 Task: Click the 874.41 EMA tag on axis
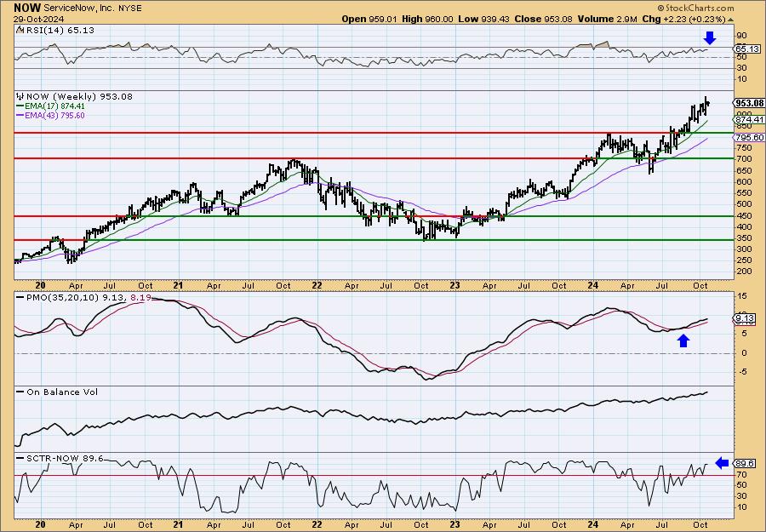pyautogui.click(x=749, y=120)
